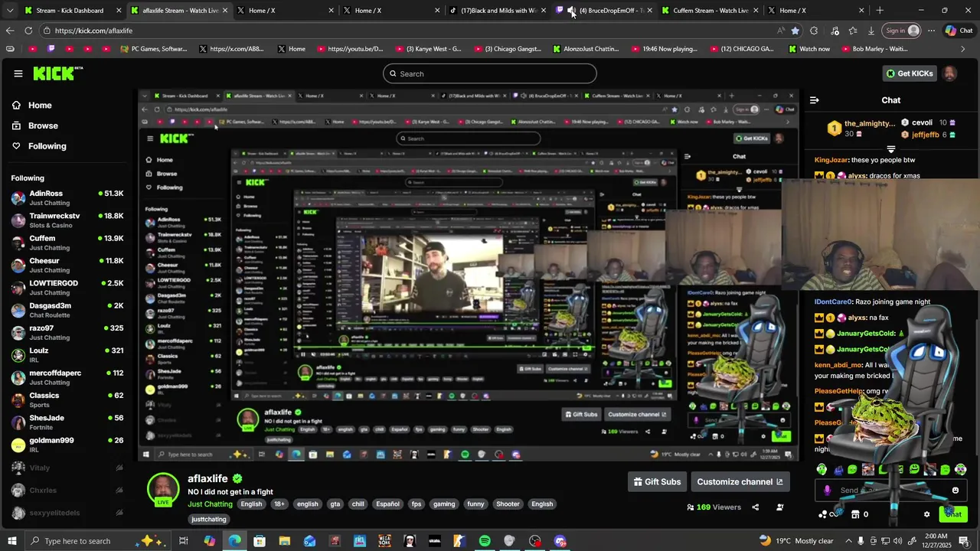This screenshot has width=980, height=551.
Task: Open goldman999 channel in Following list
Action: 67,445
